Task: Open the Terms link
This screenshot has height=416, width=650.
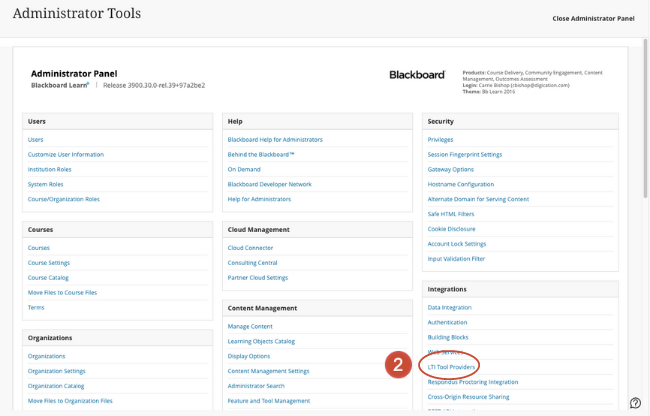Action: pyautogui.click(x=36, y=307)
